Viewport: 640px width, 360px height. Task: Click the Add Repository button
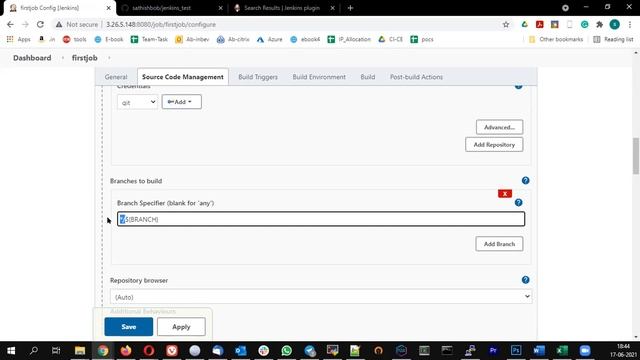(494, 144)
